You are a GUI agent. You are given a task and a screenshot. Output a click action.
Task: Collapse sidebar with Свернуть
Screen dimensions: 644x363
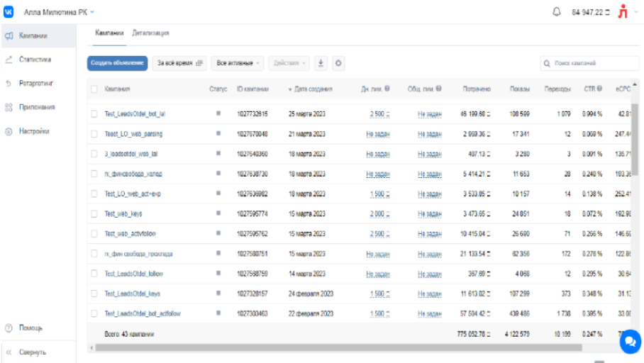click(38, 352)
